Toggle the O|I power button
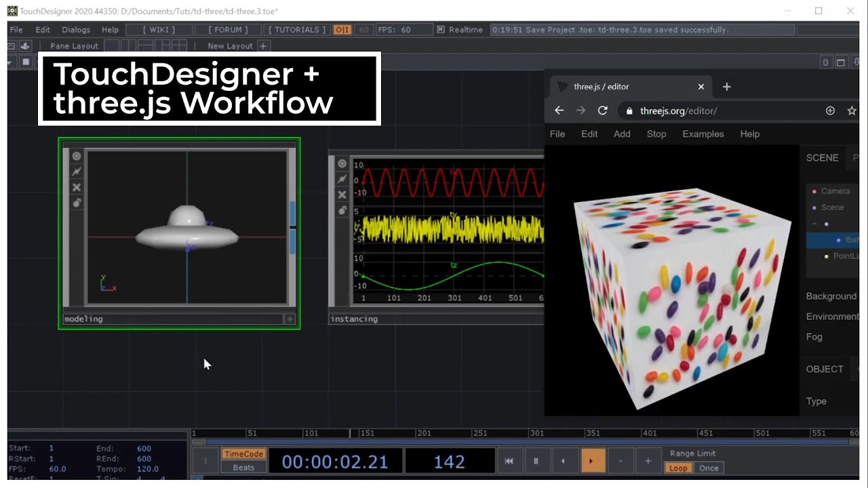The height and width of the screenshot is (488, 868). tap(342, 30)
